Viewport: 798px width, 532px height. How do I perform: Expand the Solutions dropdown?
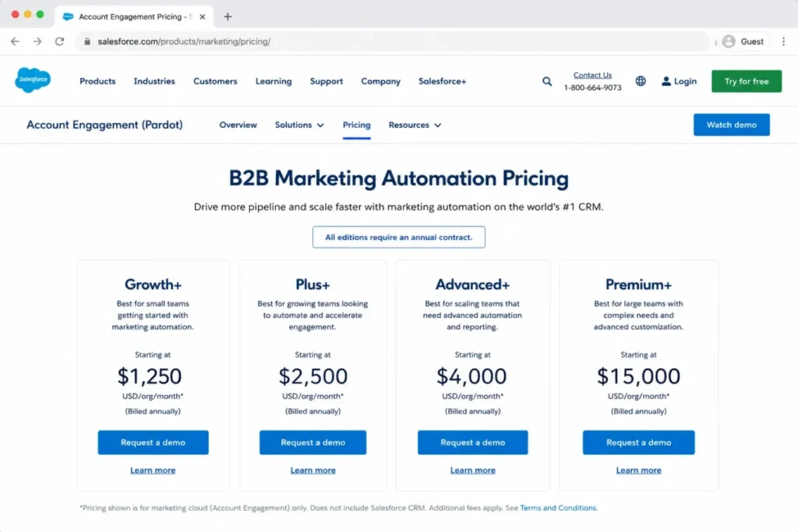click(x=299, y=125)
